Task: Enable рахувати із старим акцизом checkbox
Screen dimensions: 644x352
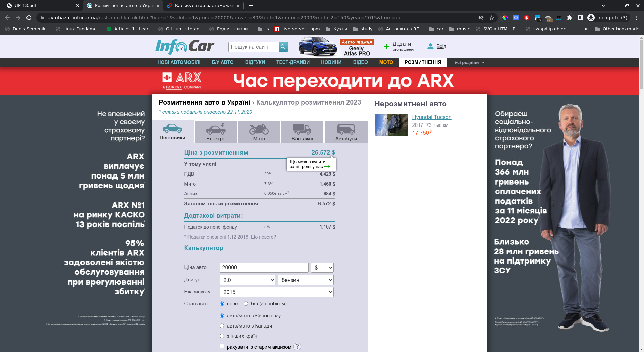Action: tap(222, 346)
